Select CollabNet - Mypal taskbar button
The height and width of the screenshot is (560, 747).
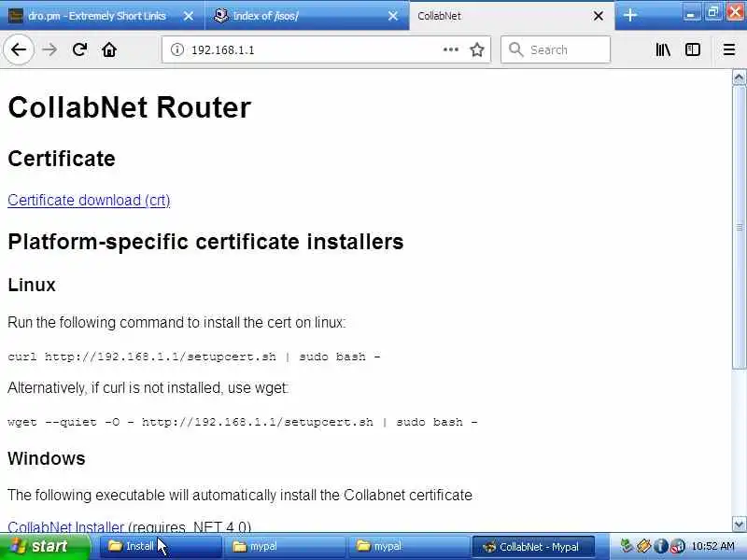click(532, 546)
